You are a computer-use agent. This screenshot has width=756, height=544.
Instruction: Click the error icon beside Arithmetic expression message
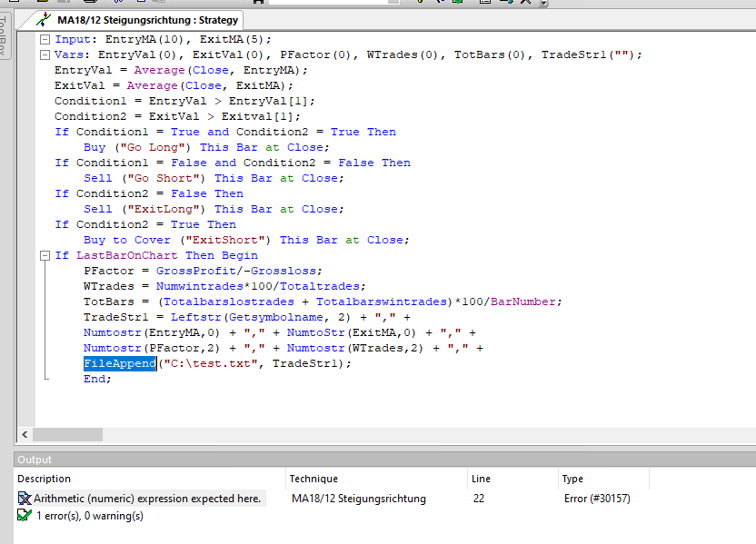25,499
